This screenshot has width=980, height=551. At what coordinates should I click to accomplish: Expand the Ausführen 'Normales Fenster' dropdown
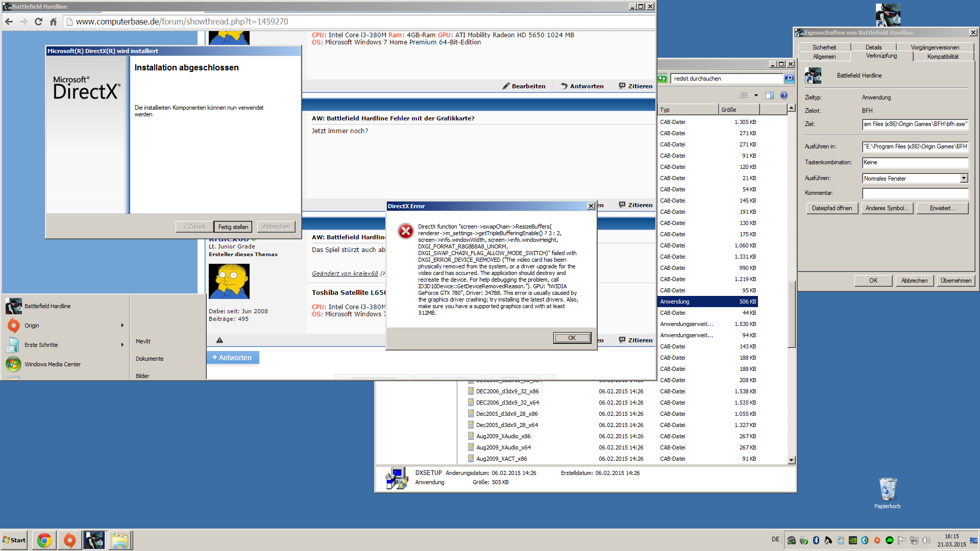point(964,178)
